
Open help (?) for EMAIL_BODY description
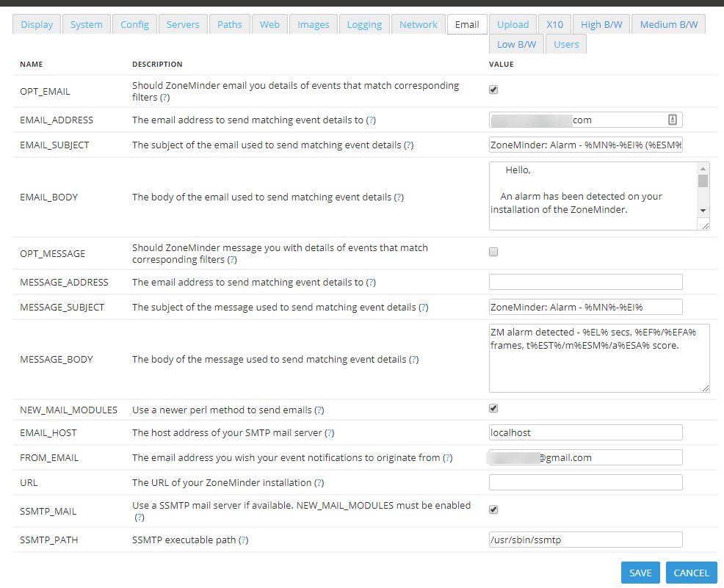point(399,197)
